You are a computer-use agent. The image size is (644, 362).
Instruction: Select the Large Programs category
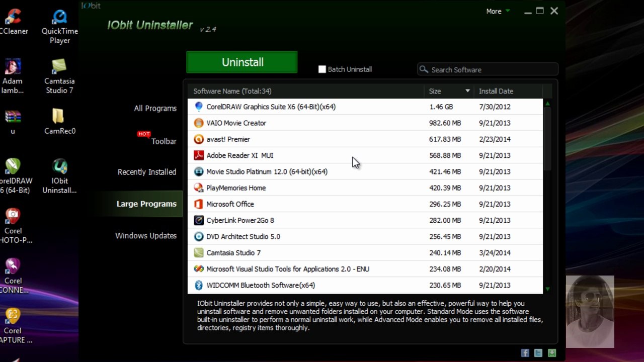pyautogui.click(x=146, y=204)
